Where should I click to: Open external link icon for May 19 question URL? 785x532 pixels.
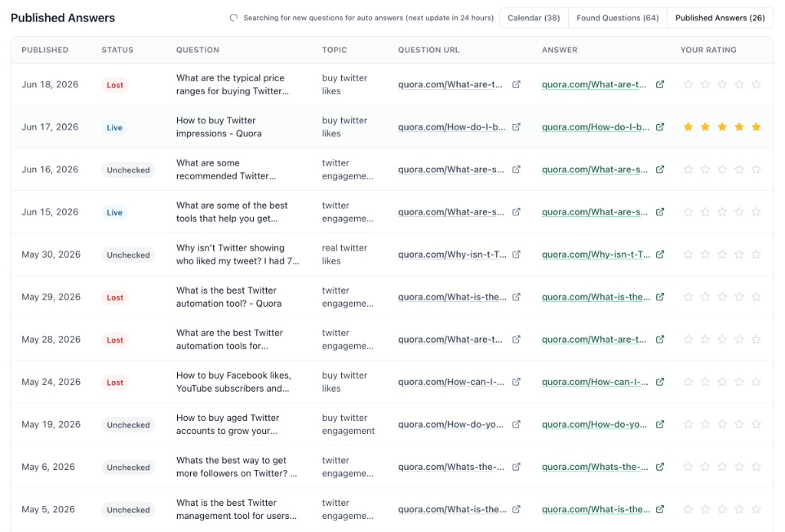(516, 425)
